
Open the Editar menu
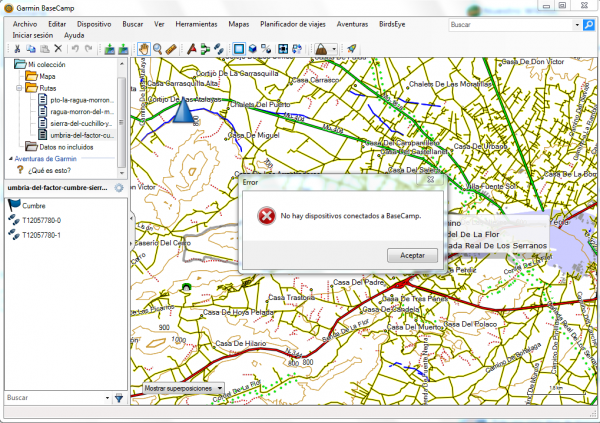(x=57, y=24)
